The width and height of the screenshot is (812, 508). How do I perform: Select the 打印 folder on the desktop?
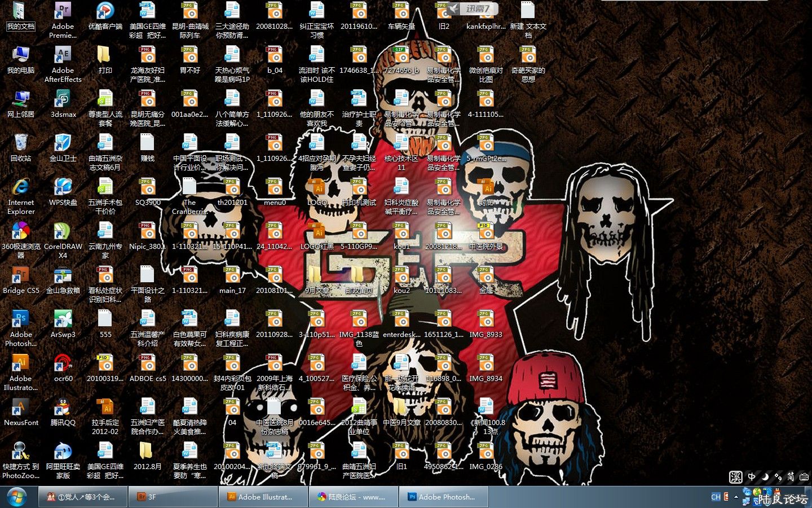105,55
